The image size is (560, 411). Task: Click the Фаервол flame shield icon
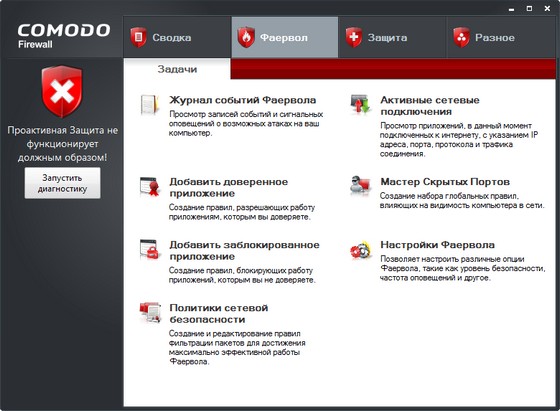(246, 37)
